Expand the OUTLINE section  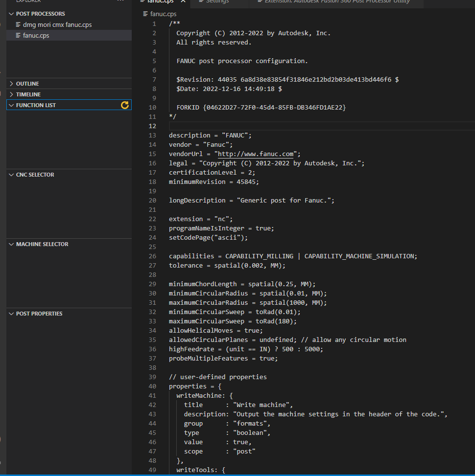tap(11, 84)
